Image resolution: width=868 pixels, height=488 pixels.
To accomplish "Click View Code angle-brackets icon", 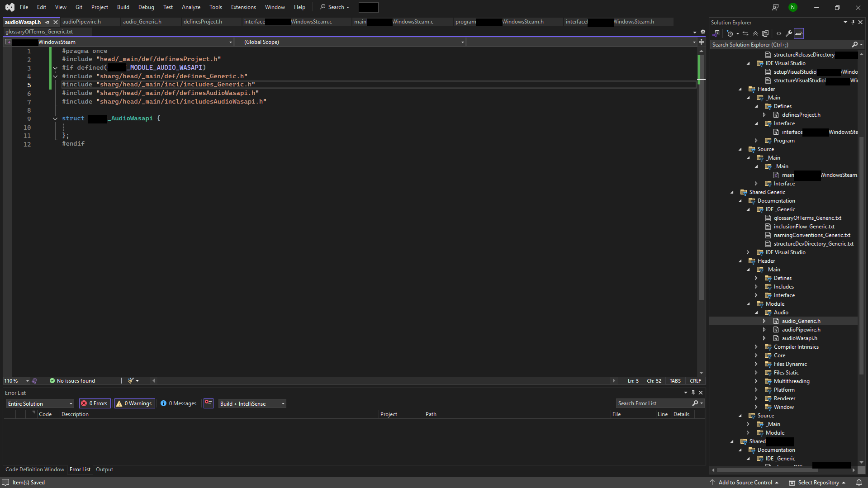I will (779, 33).
